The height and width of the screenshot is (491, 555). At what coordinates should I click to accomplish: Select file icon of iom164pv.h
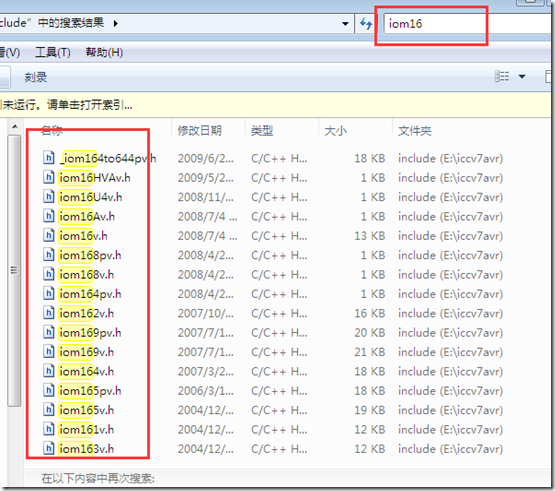[49, 293]
